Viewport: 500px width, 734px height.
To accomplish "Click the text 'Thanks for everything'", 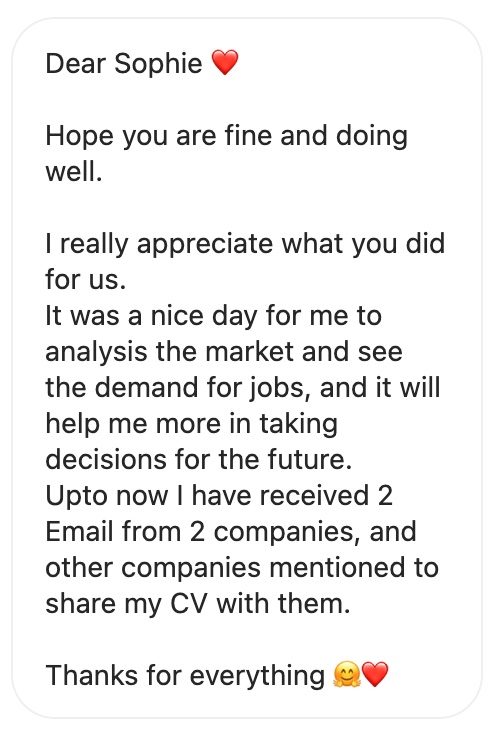I will (x=185, y=676).
